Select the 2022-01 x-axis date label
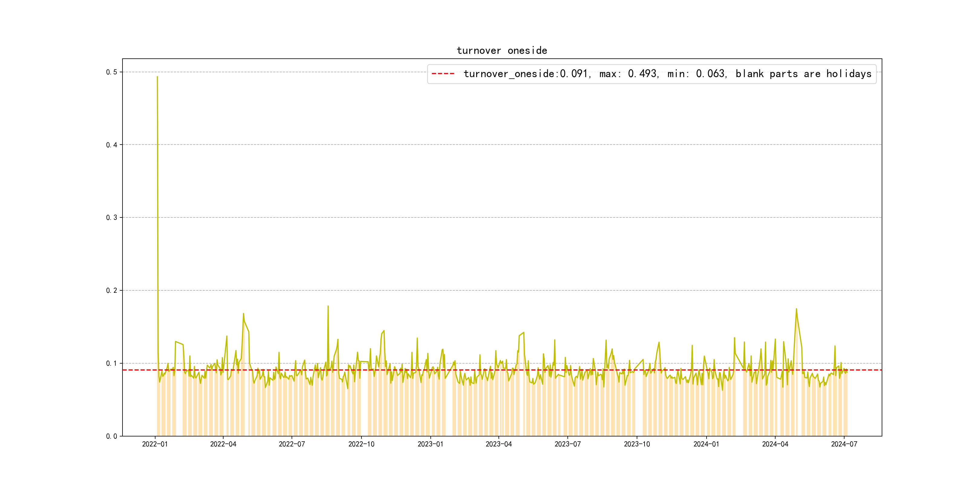 click(x=155, y=444)
